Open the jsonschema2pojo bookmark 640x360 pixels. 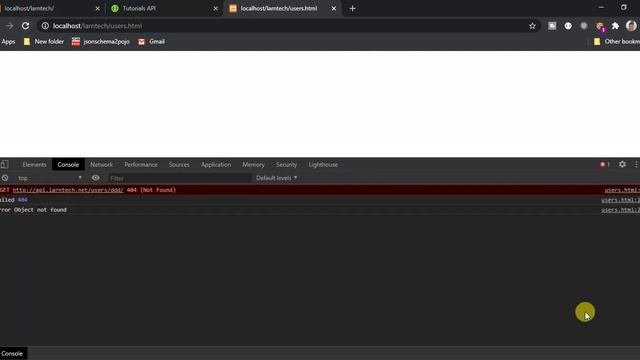(101, 41)
